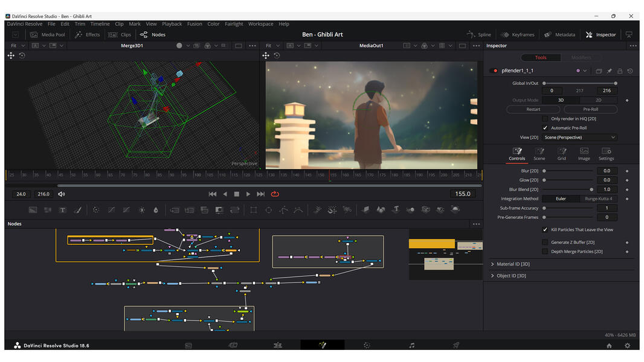Switch to the Scene tab in Inspector
Viewport: 644px width, 362px height.
click(x=539, y=155)
